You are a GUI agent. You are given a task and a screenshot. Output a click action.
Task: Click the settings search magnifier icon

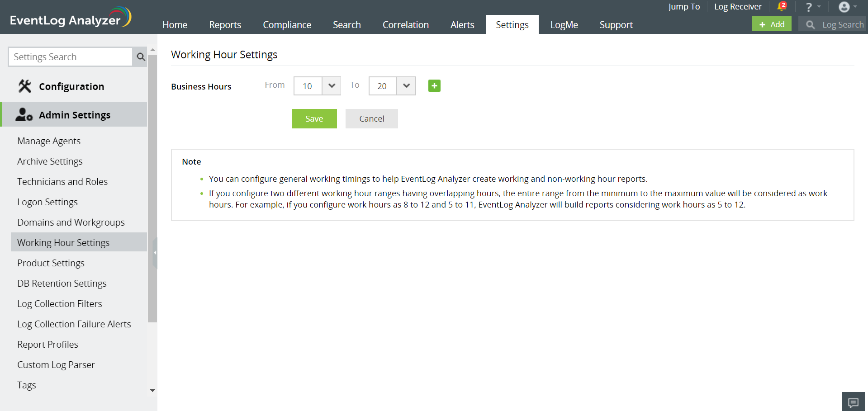click(x=140, y=57)
